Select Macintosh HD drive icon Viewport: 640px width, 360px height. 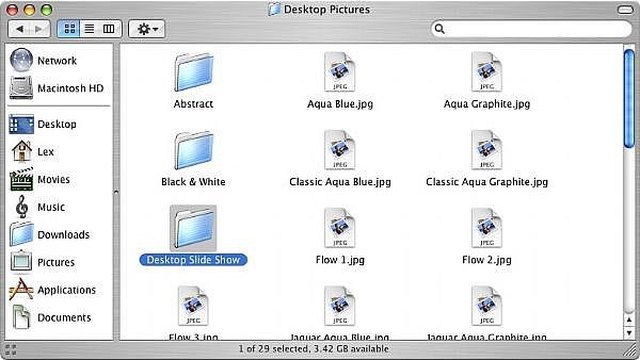click(21, 88)
